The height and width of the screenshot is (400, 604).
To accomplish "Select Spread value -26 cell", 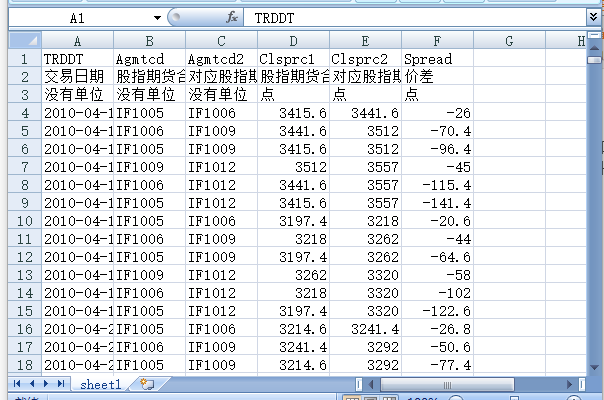I will pyautogui.click(x=438, y=113).
